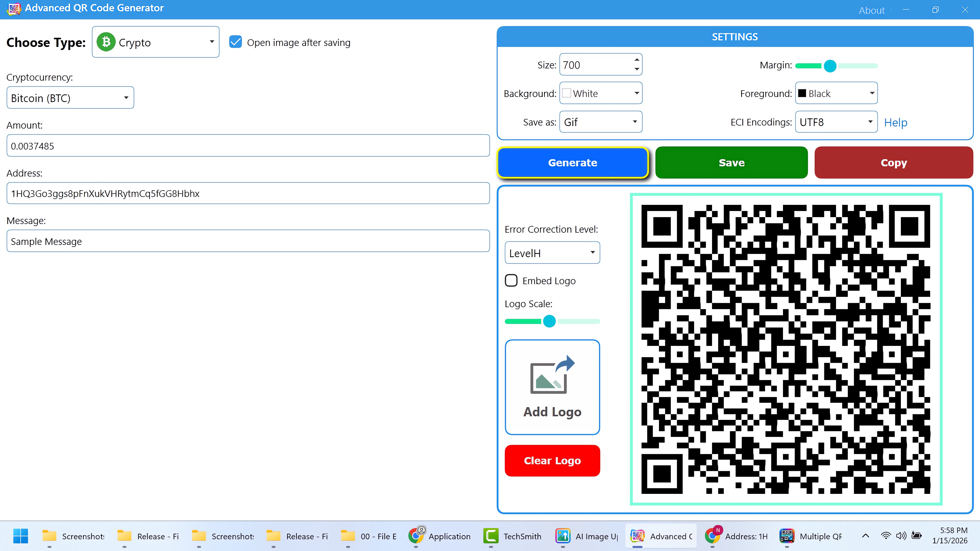
Task: Open the Help link next to ECI Encodings
Action: coord(896,122)
